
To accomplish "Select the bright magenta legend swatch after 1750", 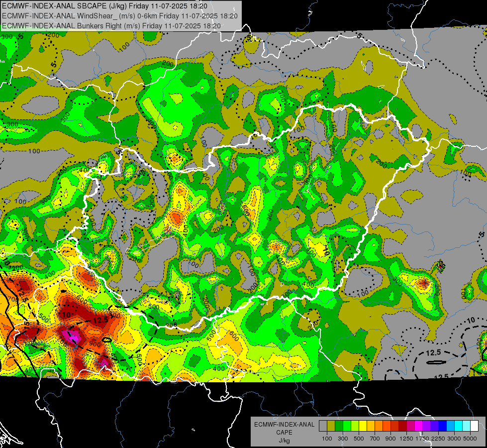I will tap(419, 426).
